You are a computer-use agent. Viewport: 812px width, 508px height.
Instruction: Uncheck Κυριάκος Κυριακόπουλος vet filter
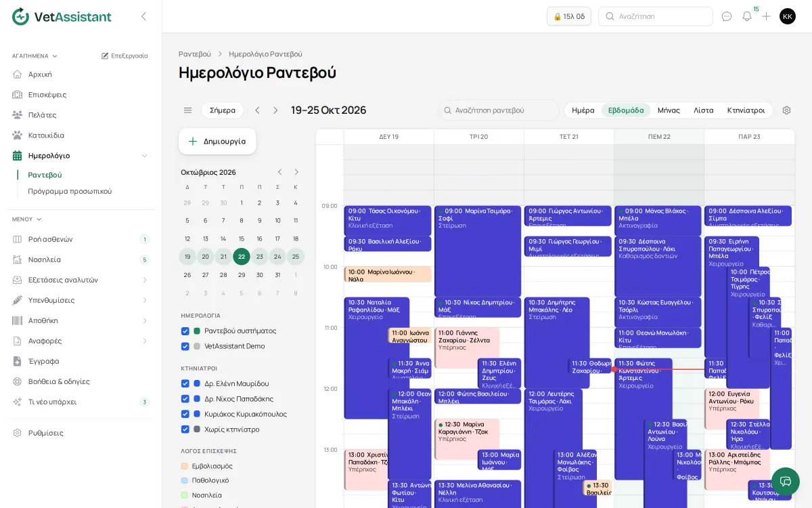185,414
